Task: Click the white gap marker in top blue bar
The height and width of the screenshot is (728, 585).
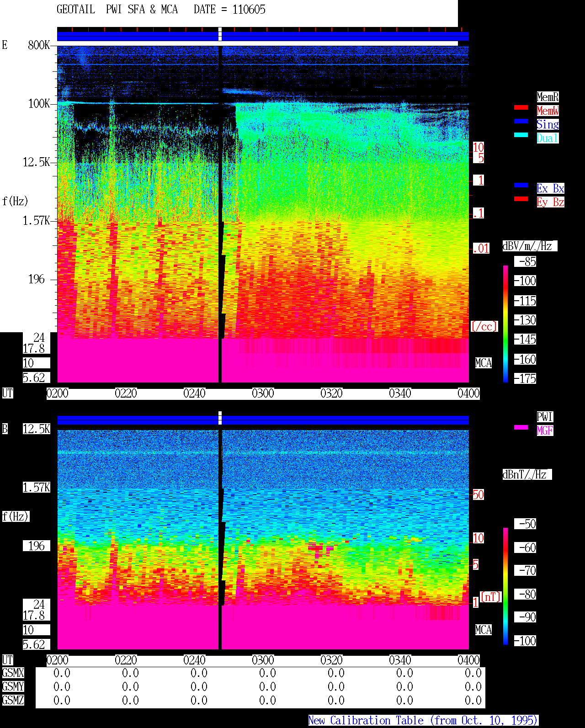Action: click(x=220, y=34)
